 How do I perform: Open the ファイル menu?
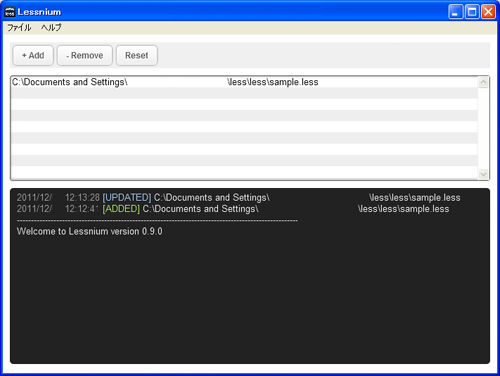(19, 28)
